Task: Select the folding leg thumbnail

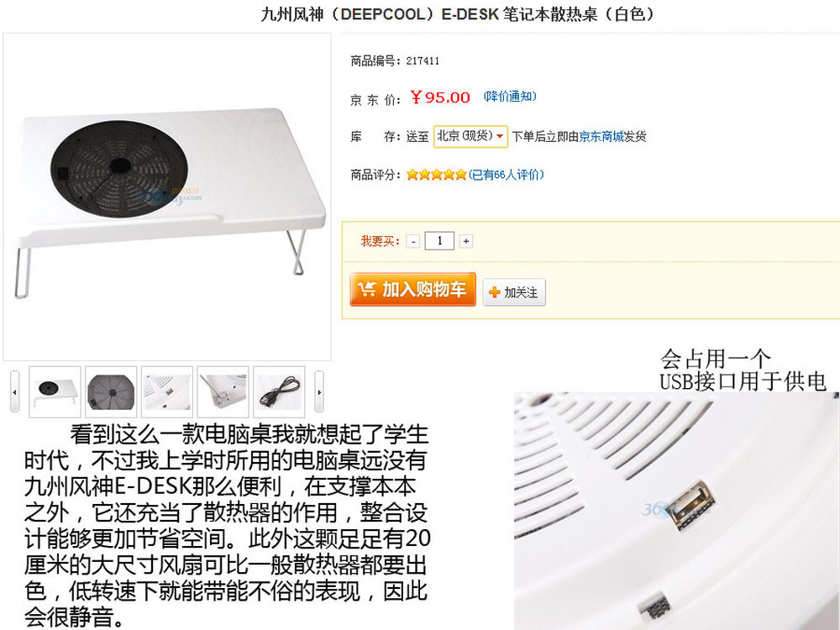Action: [223, 391]
